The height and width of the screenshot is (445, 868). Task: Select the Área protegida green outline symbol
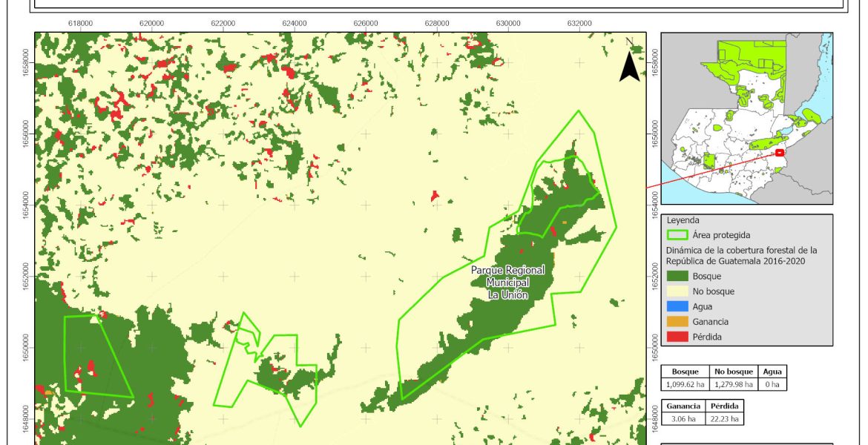677,235
